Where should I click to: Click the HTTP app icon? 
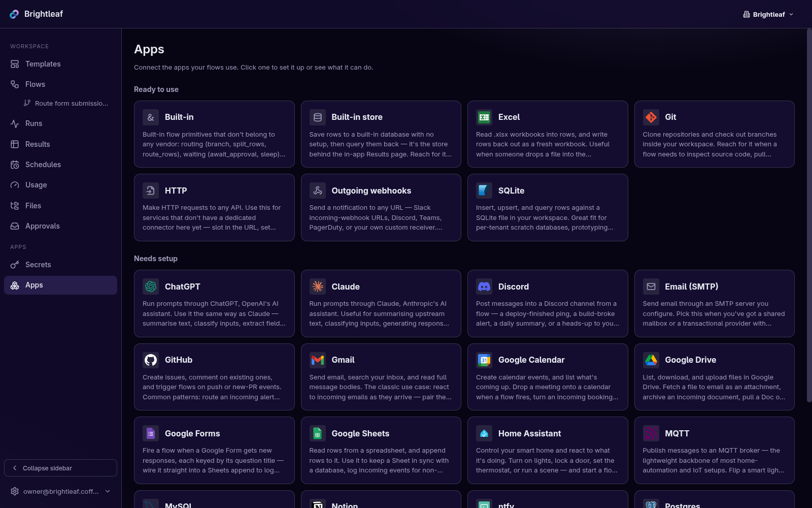pyautogui.click(x=151, y=190)
